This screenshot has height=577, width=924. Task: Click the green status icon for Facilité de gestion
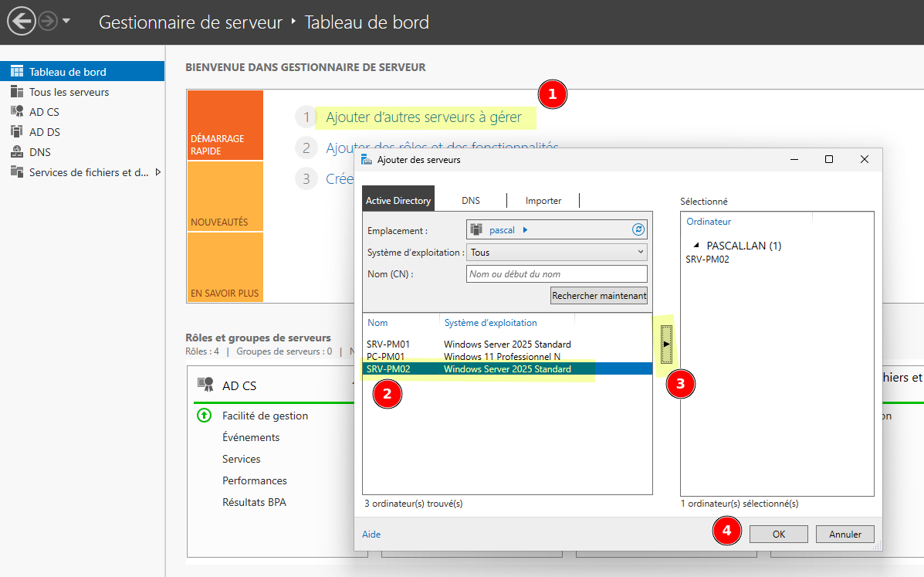(204, 416)
